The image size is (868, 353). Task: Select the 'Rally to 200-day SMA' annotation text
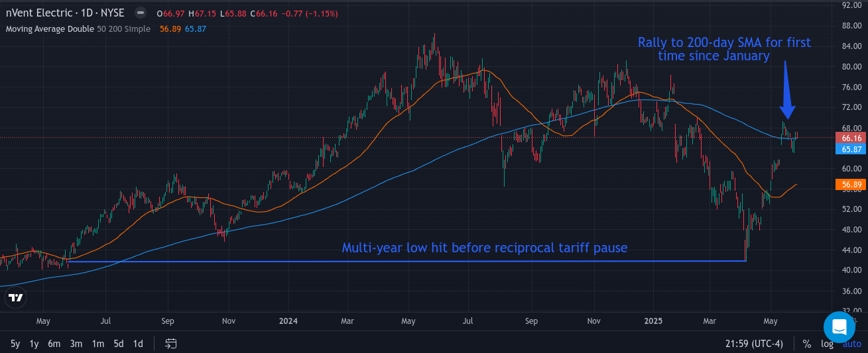[724, 50]
